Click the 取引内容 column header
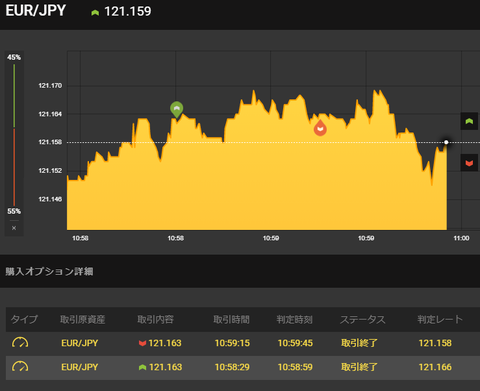This screenshot has width=480, height=391. [155, 319]
